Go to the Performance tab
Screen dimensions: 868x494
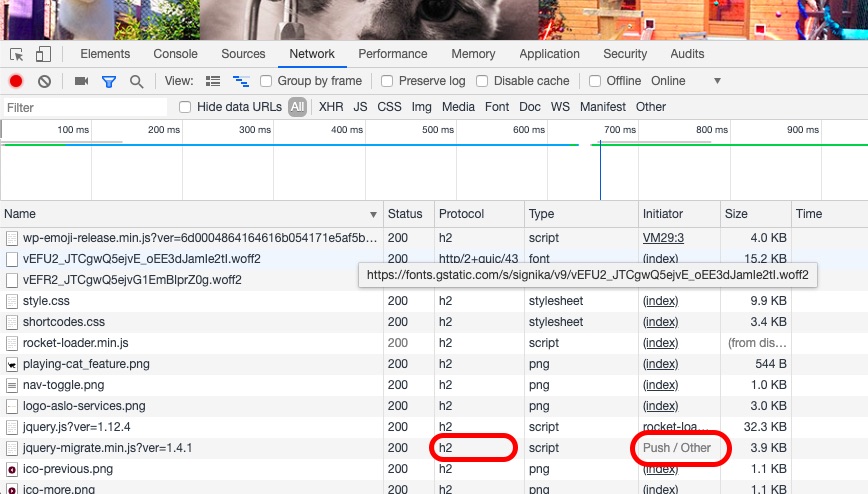392,54
